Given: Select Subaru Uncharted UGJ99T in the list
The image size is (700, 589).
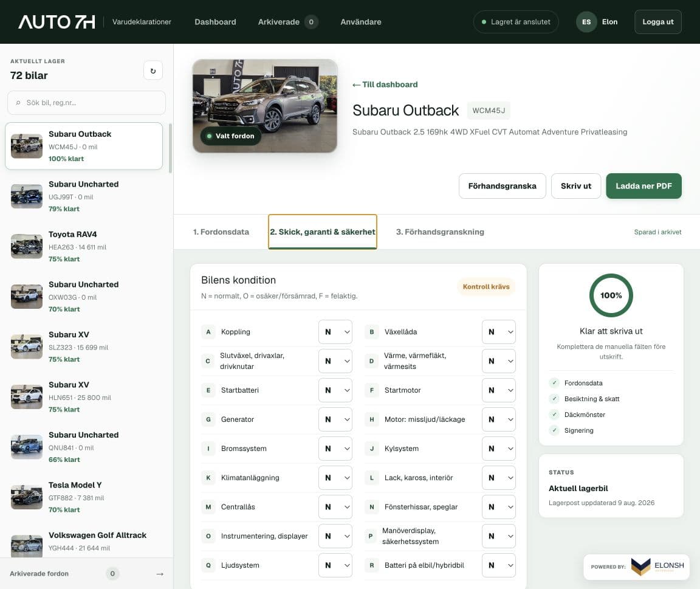Looking at the screenshot, I should (x=84, y=196).
